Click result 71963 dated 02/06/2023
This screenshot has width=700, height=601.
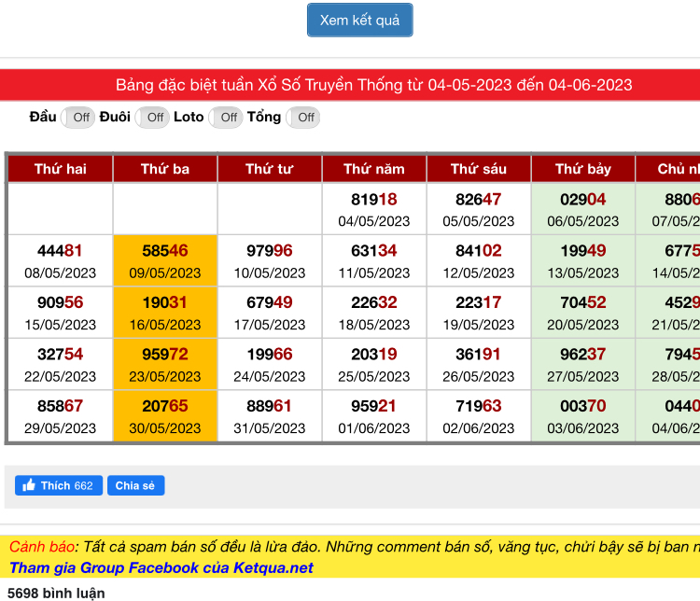[479, 416]
